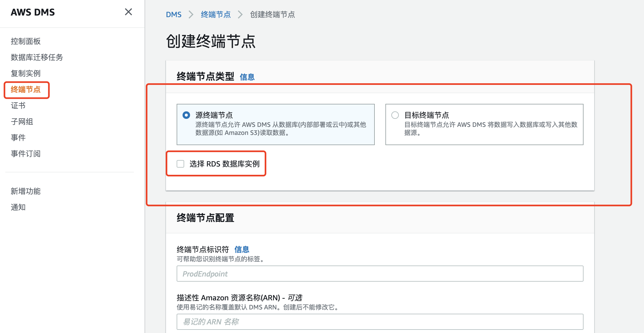The height and width of the screenshot is (333, 644).
Task: Select the 目标终端节点 radio button
Action: 395,115
